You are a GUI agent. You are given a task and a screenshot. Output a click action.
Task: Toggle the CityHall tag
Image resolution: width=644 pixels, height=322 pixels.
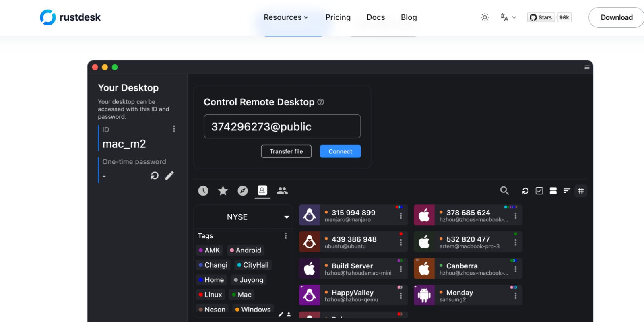(x=253, y=265)
